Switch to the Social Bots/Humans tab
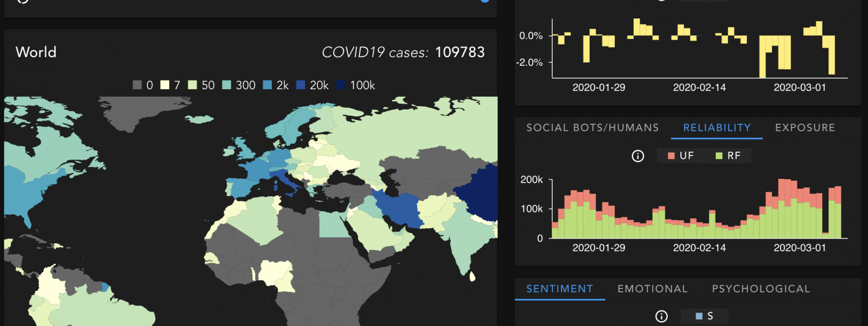 [x=592, y=128]
